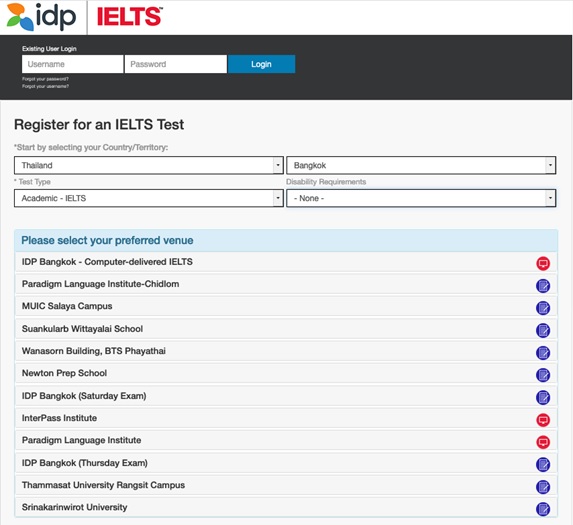Viewport: 573px width, 525px height.
Task: Click the red computer icon for Paradigm Language Institute
Action: [x=543, y=442]
